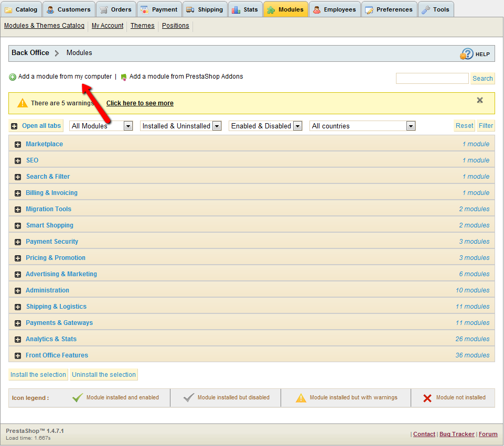
Task: Click the Front Office Features category title
Action: pos(57,355)
